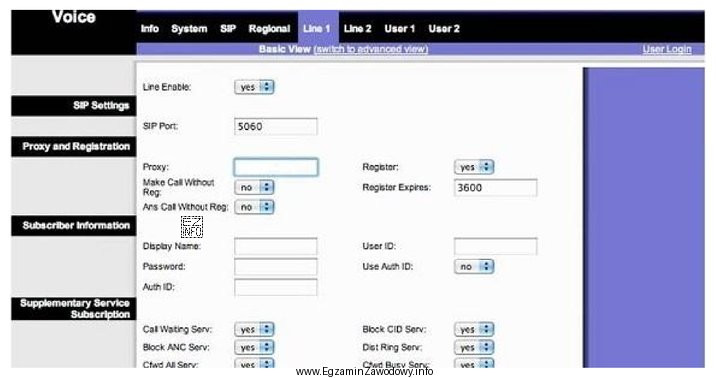Open the Register yes/no dropdown
This screenshot has height=378, width=716.
pos(474,167)
